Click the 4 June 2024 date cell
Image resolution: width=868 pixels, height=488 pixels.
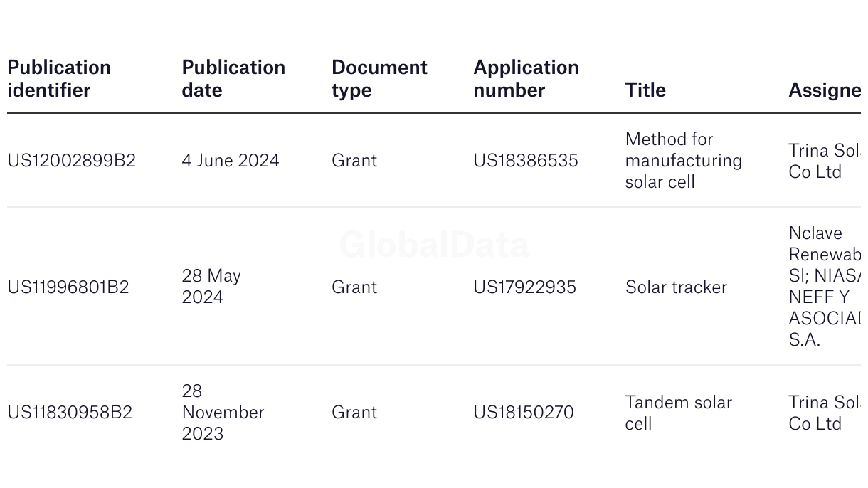(x=231, y=161)
